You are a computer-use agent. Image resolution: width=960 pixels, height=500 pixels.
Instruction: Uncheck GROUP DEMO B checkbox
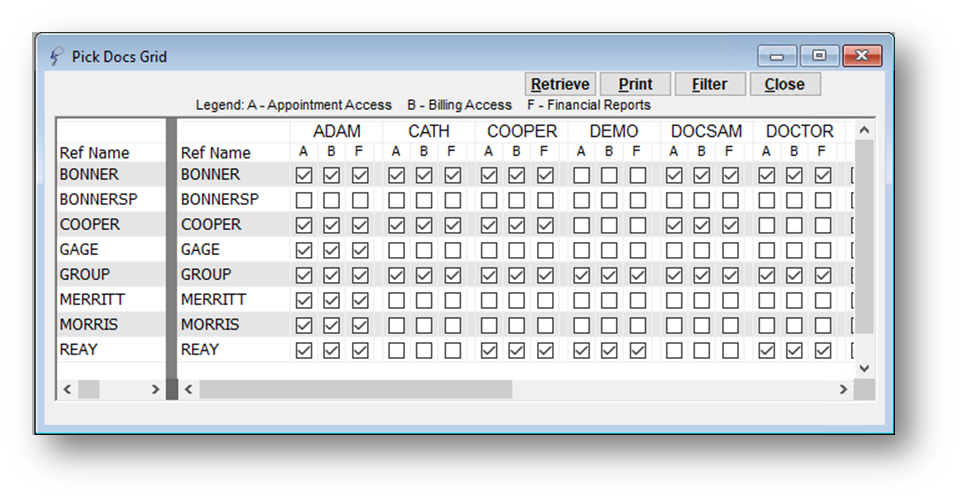coord(609,275)
